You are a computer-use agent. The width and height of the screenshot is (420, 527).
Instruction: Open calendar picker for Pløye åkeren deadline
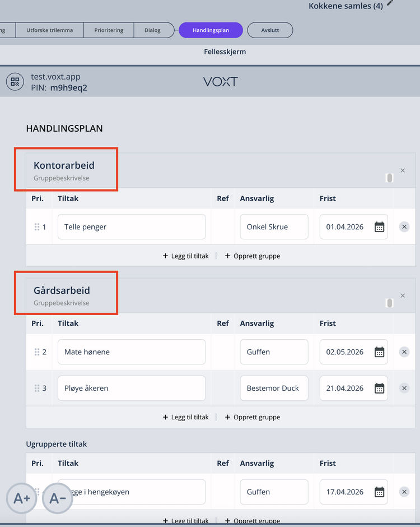[x=379, y=388]
